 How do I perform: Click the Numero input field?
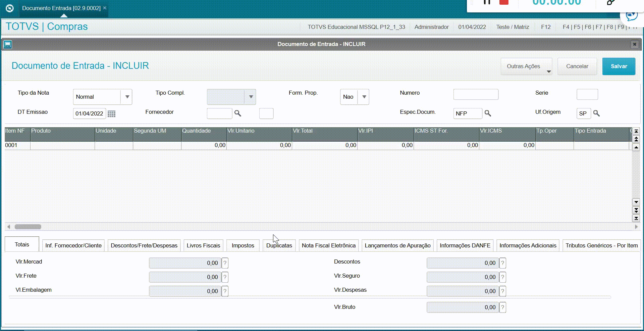tap(476, 94)
